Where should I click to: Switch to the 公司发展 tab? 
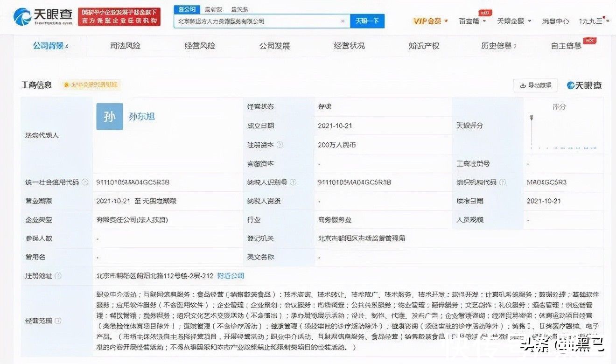click(274, 46)
